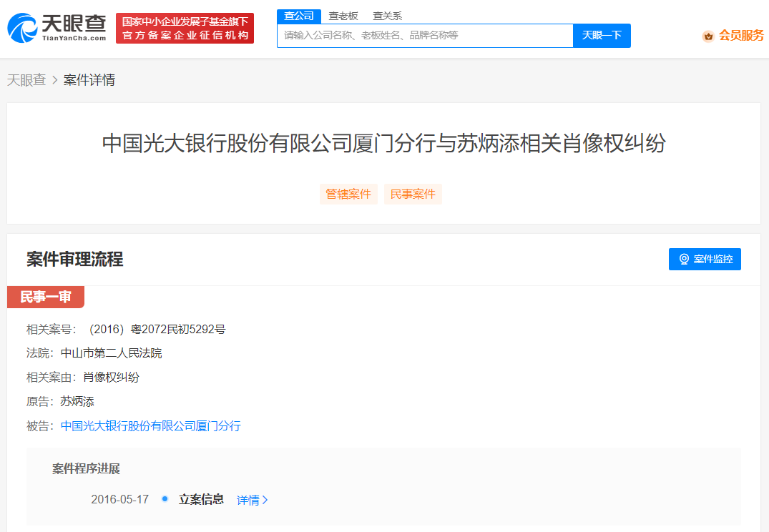This screenshot has height=532, width=769.
Task: Focus the company name search input field
Action: [425, 35]
